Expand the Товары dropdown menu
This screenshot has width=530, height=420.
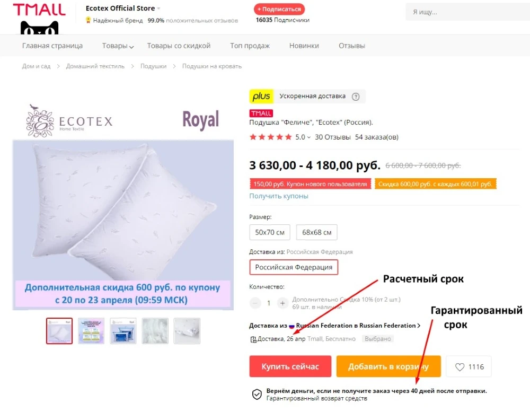pos(118,46)
